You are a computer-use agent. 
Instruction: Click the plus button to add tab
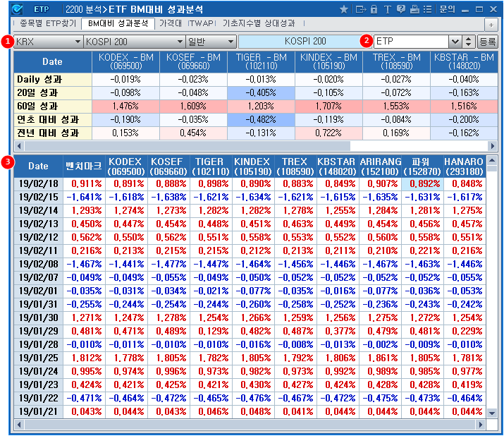(x=491, y=24)
